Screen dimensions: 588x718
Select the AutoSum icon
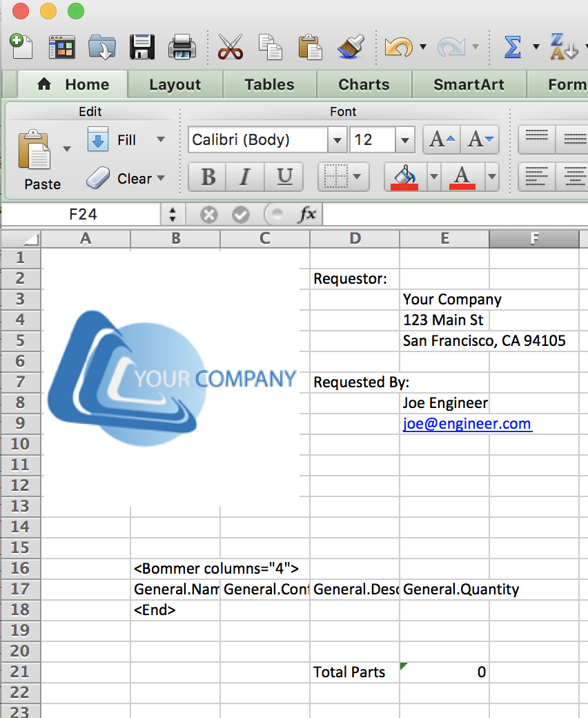(512, 47)
